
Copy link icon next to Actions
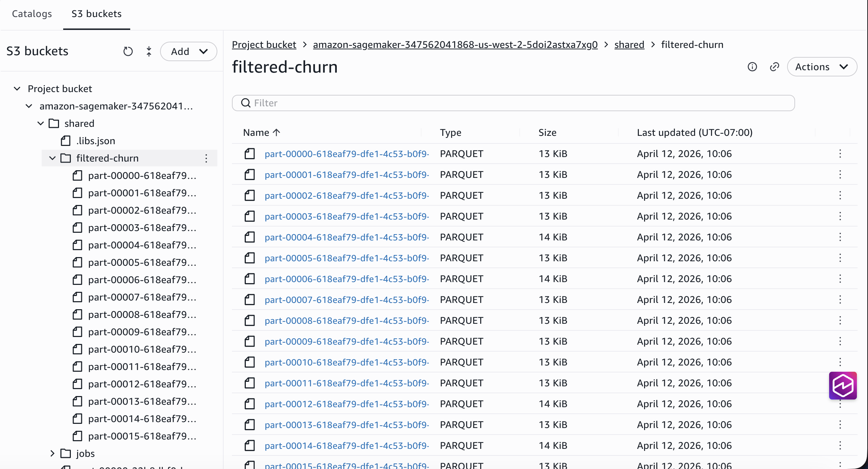point(774,67)
